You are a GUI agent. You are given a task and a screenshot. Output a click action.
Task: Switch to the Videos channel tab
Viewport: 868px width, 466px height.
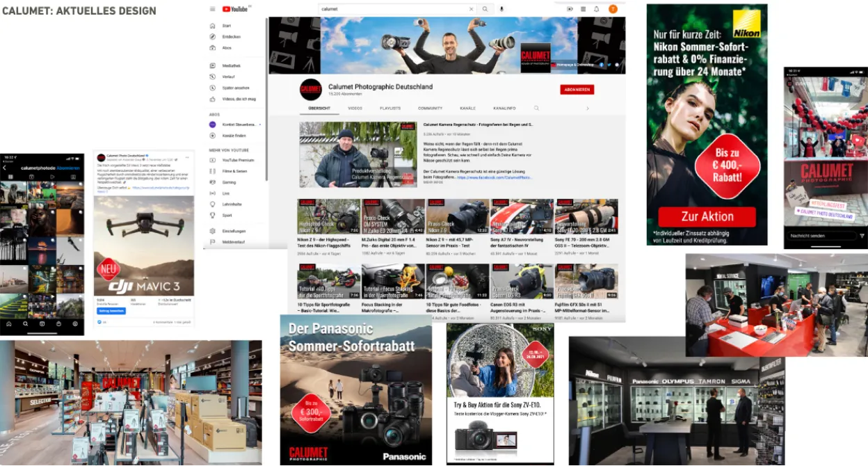point(355,109)
